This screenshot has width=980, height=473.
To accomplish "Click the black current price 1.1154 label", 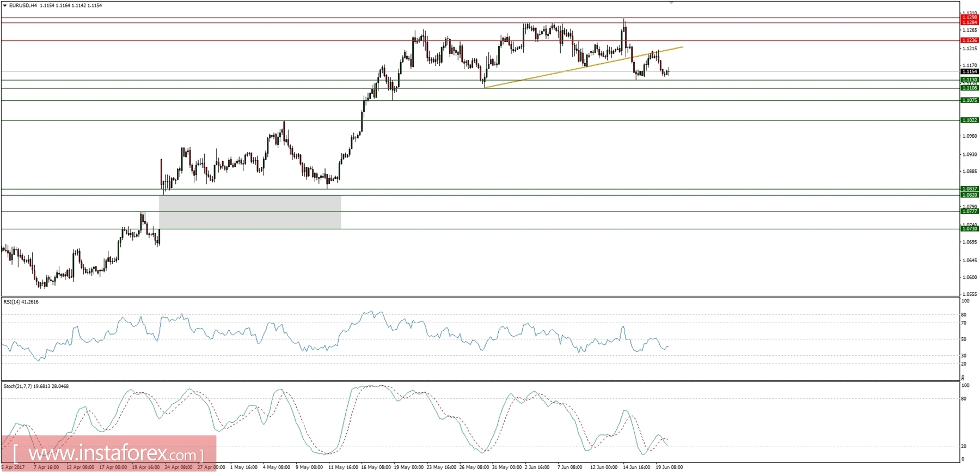I will [x=969, y=71].
